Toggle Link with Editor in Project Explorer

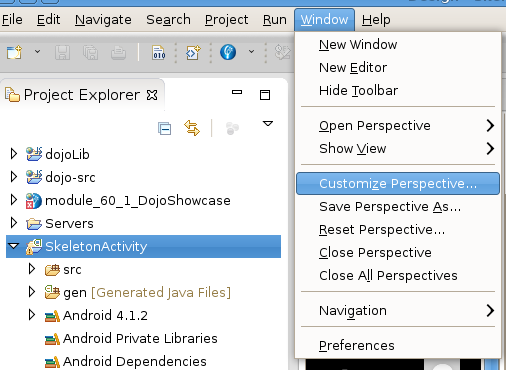[192, 128]
